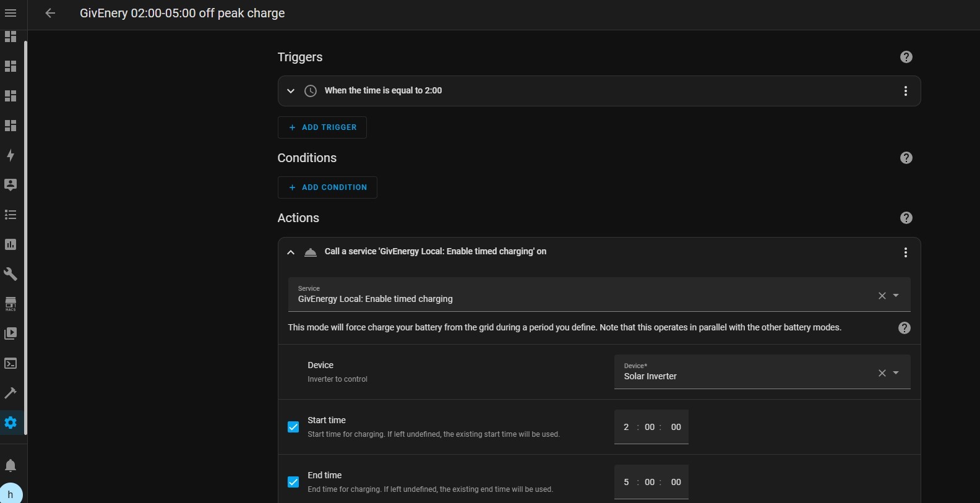Open the Device dropdown arrow
The height and width of the screenshot is (503, 980).
(896, 373)
